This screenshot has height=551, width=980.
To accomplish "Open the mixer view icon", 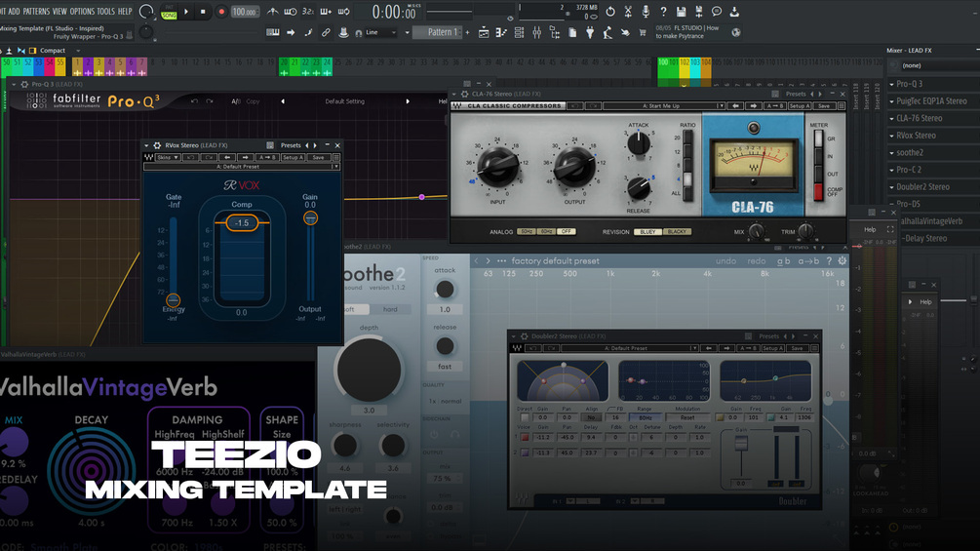I will pos(537,32).
